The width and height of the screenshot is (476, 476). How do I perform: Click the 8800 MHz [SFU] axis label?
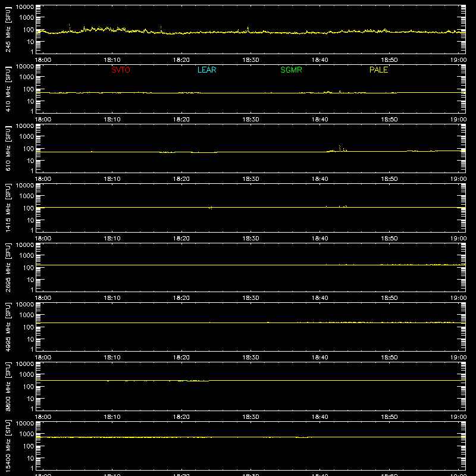(x=8, y=386)
